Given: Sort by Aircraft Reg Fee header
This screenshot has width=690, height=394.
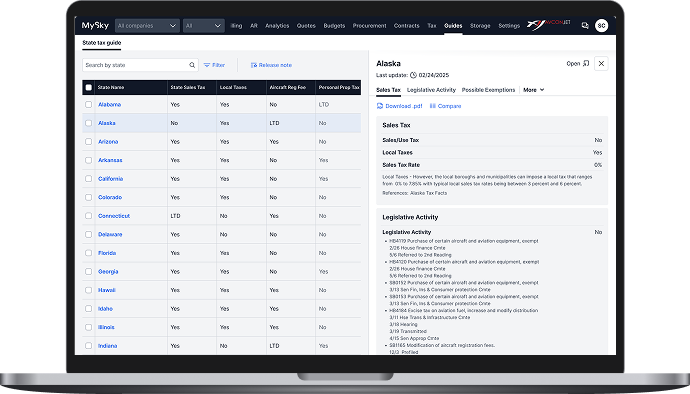Looking at the screenshot, I should [x=288, y=88].
